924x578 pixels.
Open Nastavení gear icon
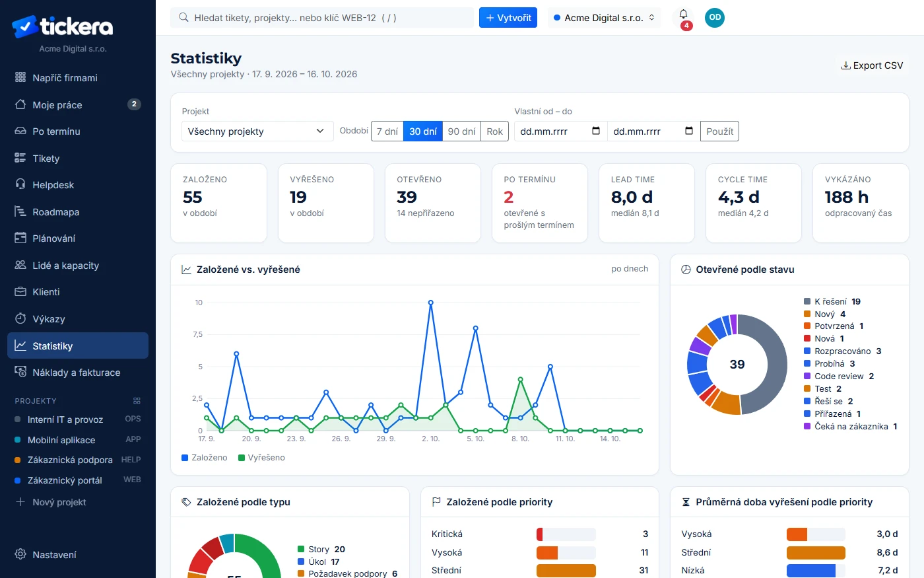(x=20, y=554)
